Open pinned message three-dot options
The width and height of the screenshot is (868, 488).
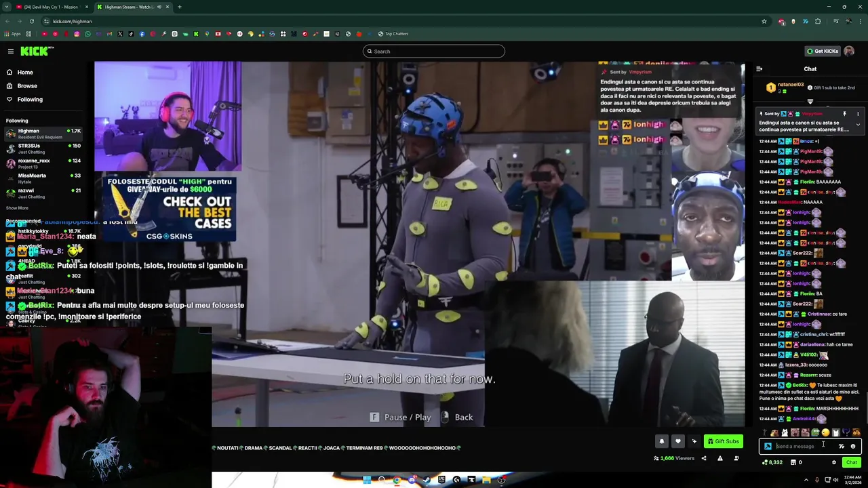pyautogui.click(x=857, y=114)
